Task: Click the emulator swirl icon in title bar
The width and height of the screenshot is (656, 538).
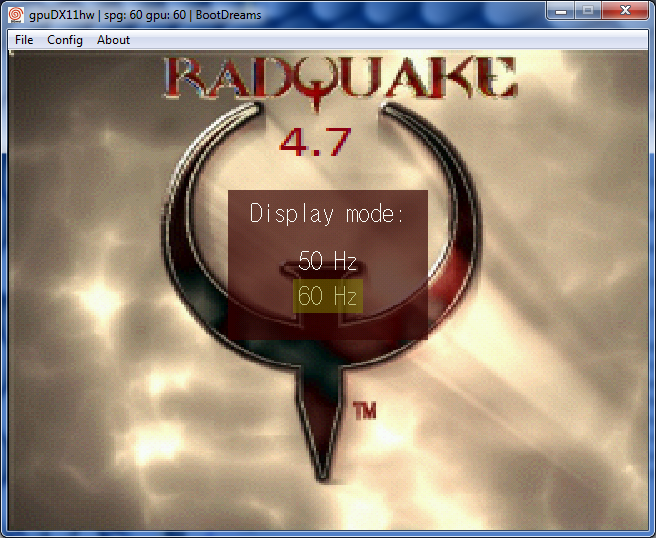Action: (x=15, y=15)
